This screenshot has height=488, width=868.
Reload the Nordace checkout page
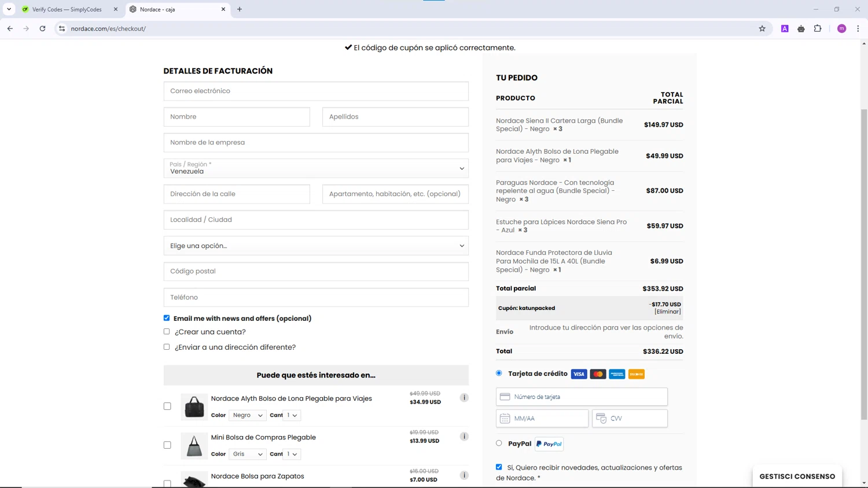point(42,28)
